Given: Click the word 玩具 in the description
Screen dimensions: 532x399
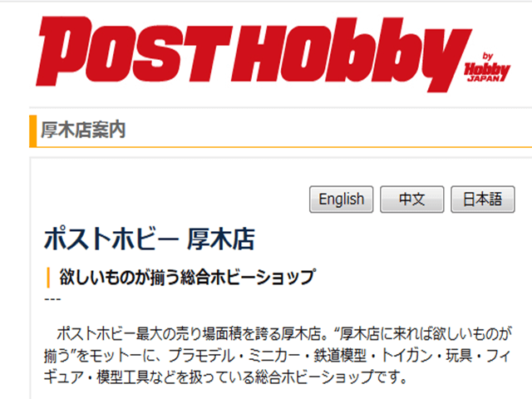Looking at the screenshot, I should [x=459, y=356].
